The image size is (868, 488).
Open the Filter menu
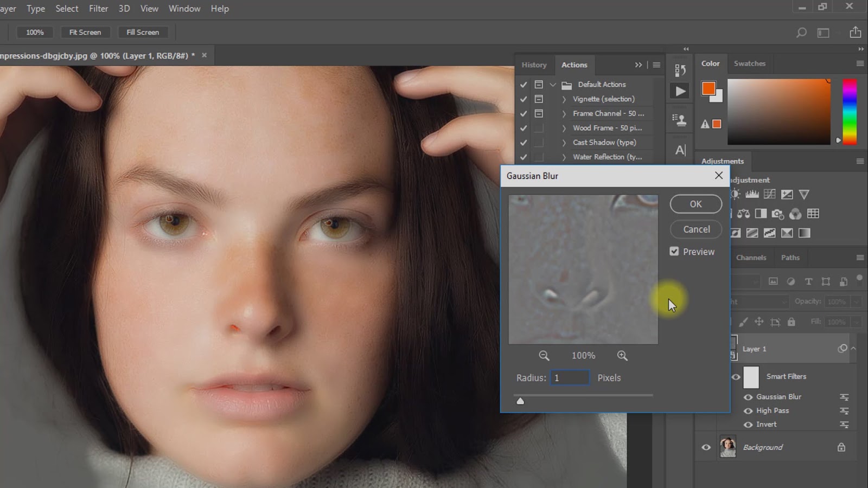[98, 9]
